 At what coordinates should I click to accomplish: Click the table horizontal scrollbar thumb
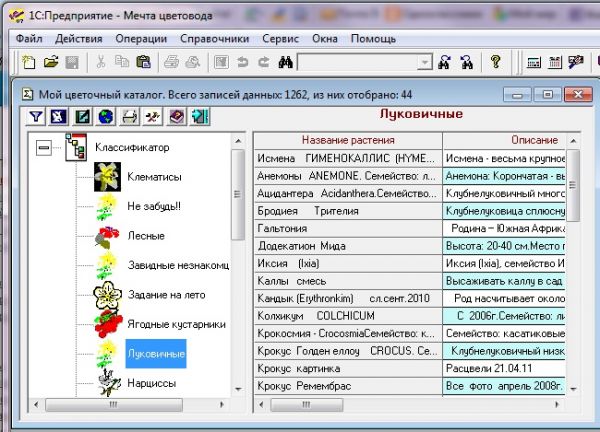pos(307,404)
